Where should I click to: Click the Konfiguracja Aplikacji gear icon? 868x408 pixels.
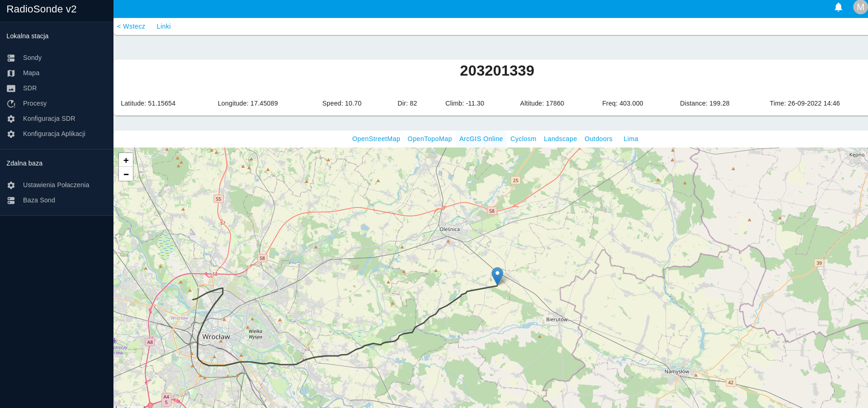[11, 134]
